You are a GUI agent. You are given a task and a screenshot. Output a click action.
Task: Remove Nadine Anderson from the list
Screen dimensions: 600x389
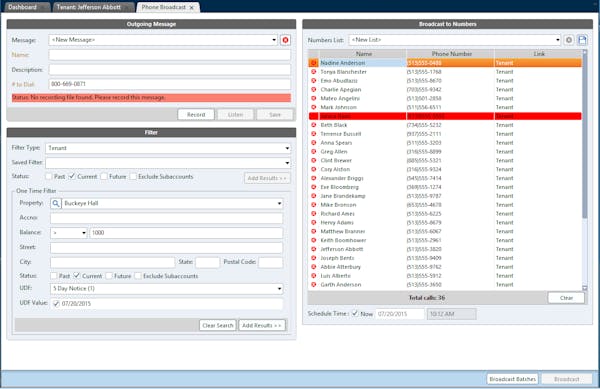314,63
